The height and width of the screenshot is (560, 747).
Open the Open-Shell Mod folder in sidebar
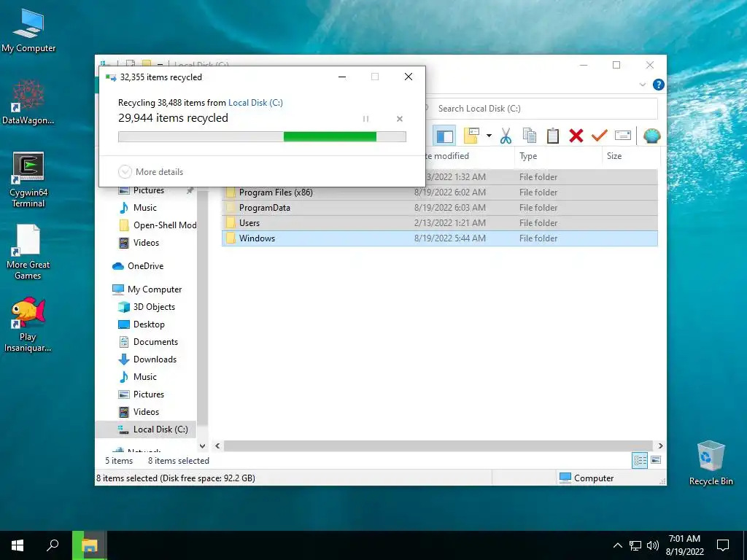point(158,225)
